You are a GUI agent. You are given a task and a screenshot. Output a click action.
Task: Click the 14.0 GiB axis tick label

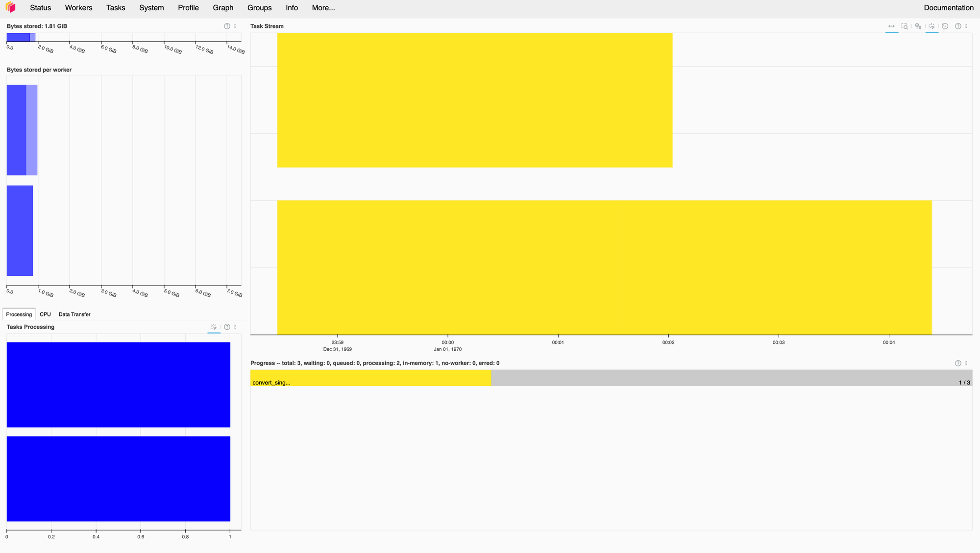[236, 49]
